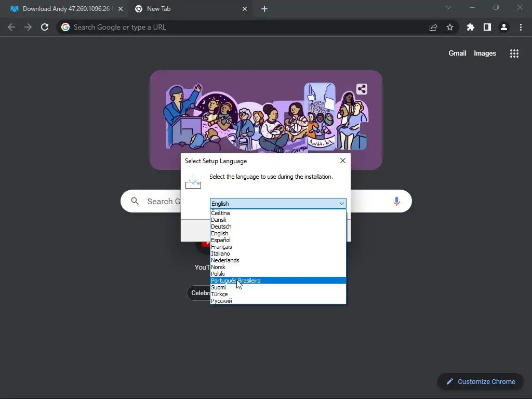
Task: Open the Google apps grid
Action: tap(514, 54)
